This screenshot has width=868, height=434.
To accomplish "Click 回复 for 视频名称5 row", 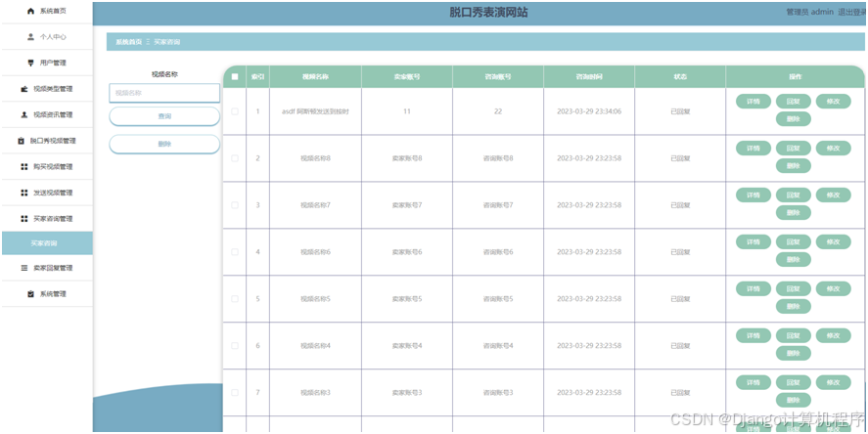I will [x=794, y=288].
